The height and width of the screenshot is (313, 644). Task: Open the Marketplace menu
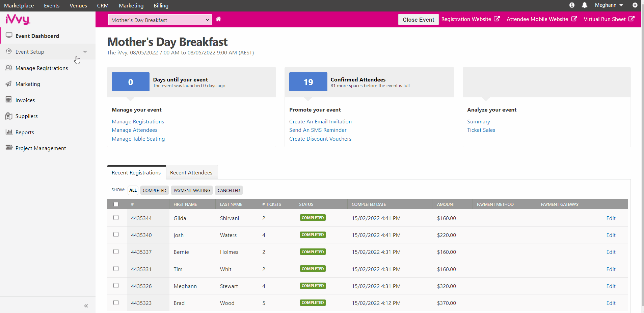(19, 5)
